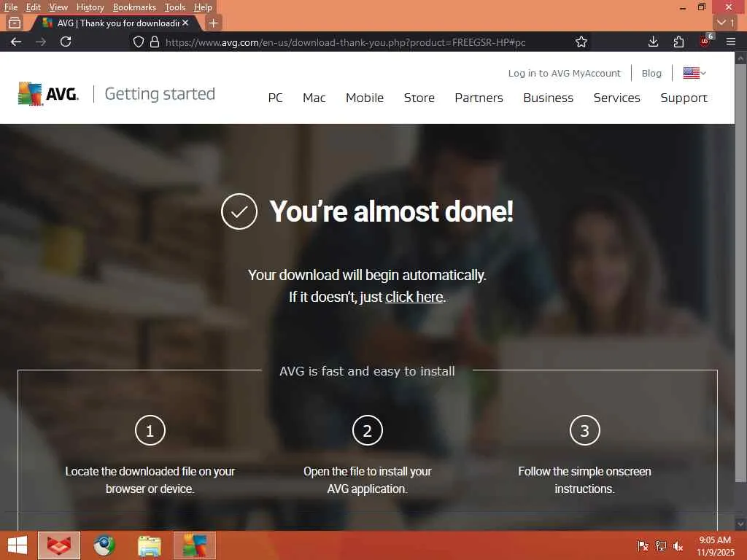This screenshot has width=747, height=560.
Task: Open Firefox View icon
Action: 15,23
